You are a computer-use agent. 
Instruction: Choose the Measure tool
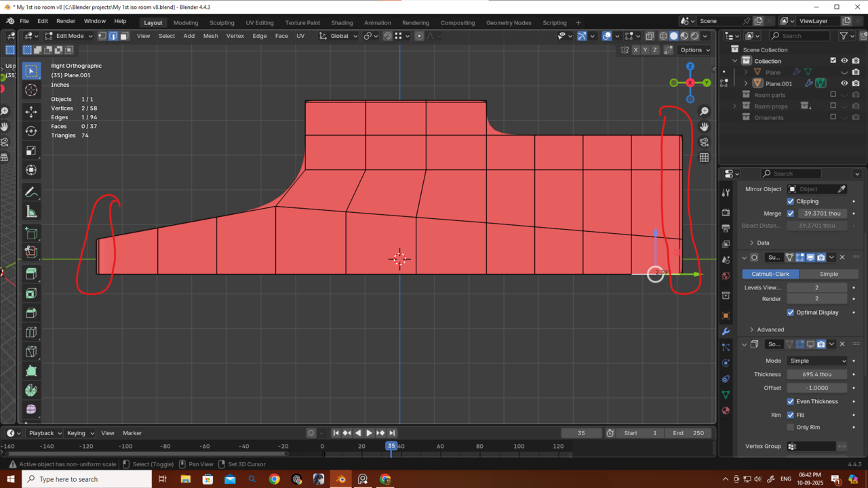pyautogui.click(x=31, y=212)
